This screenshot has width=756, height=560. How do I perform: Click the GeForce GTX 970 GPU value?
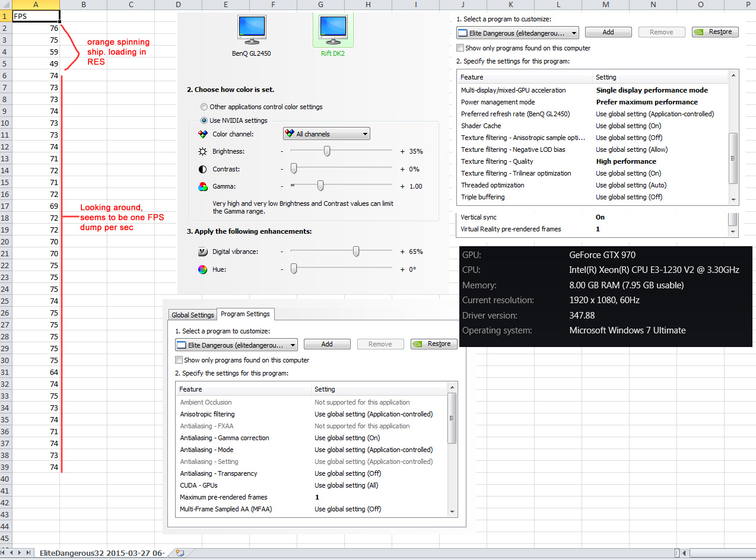(x=602, y=255)
